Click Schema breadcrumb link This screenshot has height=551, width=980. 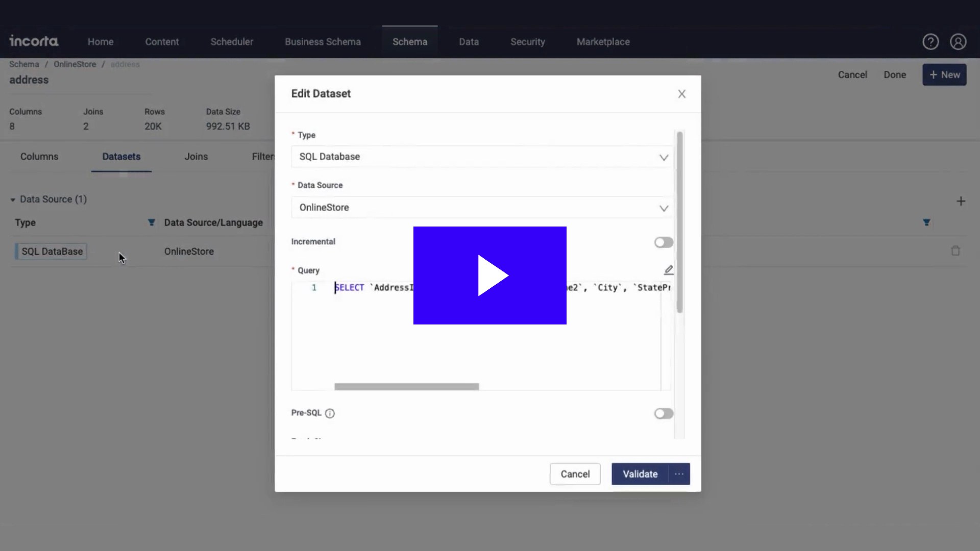click(x=24, y=64)
